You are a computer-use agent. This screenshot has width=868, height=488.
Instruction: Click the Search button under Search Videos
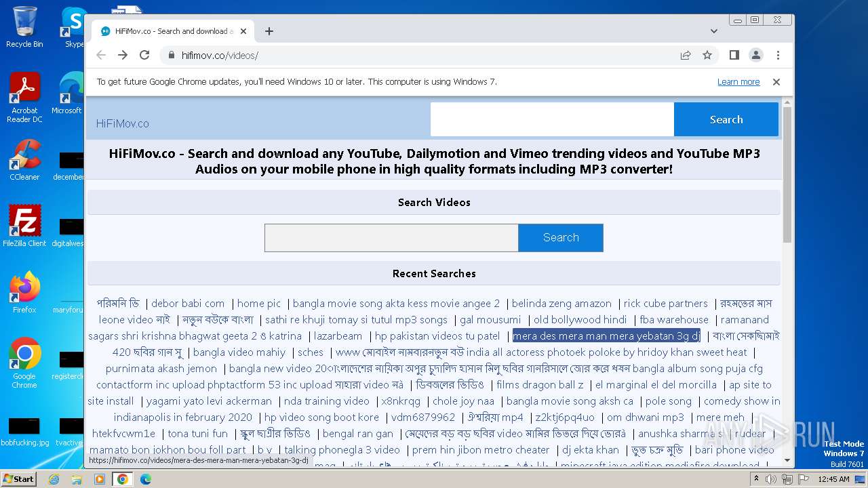pyautogui.click(x=561, y=238)
